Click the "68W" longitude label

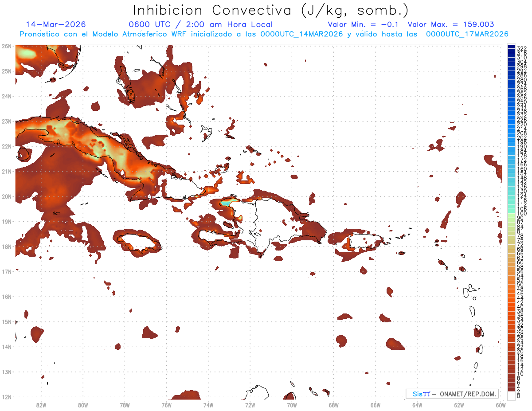pyautogui.click(x=333, y=405)
